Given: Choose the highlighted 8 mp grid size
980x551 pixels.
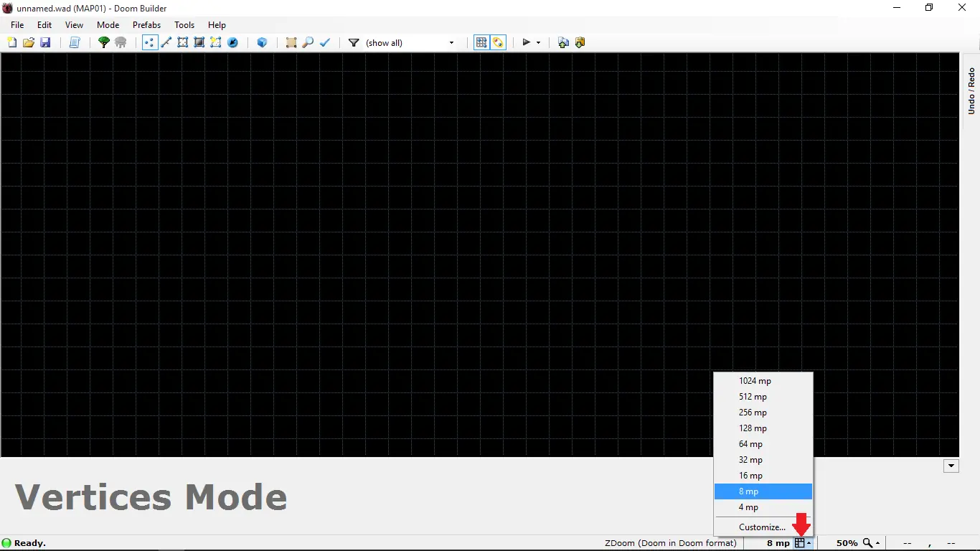Looking at the screenshot, I should click(763, 491).
